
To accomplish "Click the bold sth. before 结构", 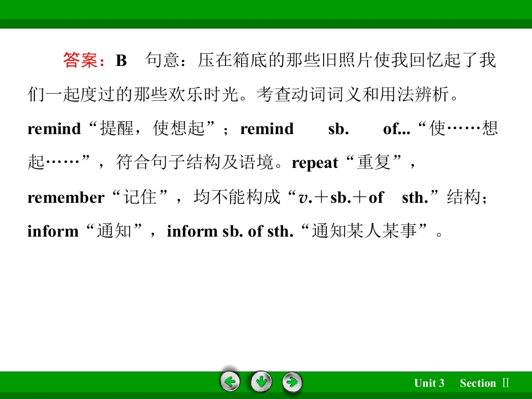I will point(415,197).
